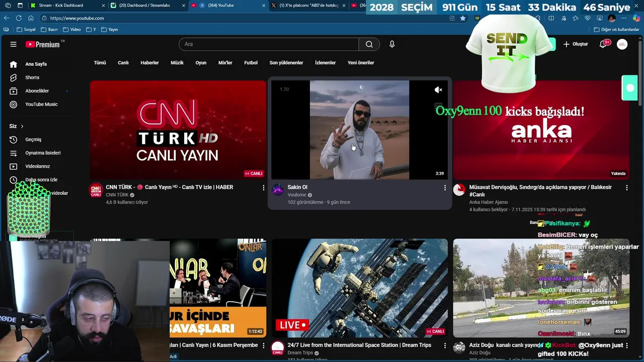Open browser split screen icon
644x362 pixels.
coord(551,18)
